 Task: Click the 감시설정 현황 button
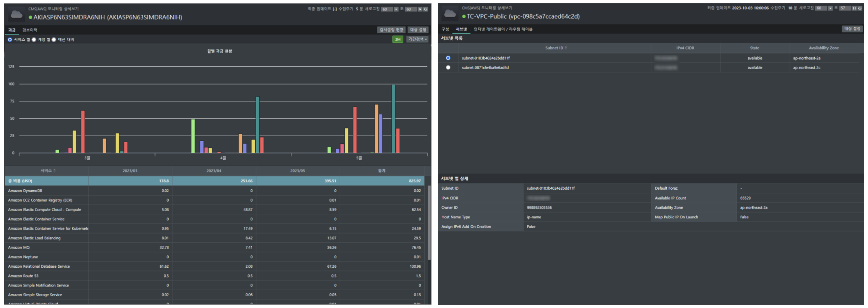point(391,30)
